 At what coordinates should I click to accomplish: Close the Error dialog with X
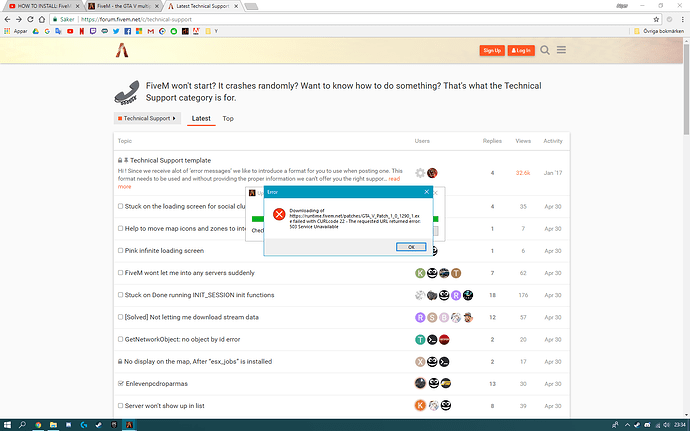click(426, 192)
